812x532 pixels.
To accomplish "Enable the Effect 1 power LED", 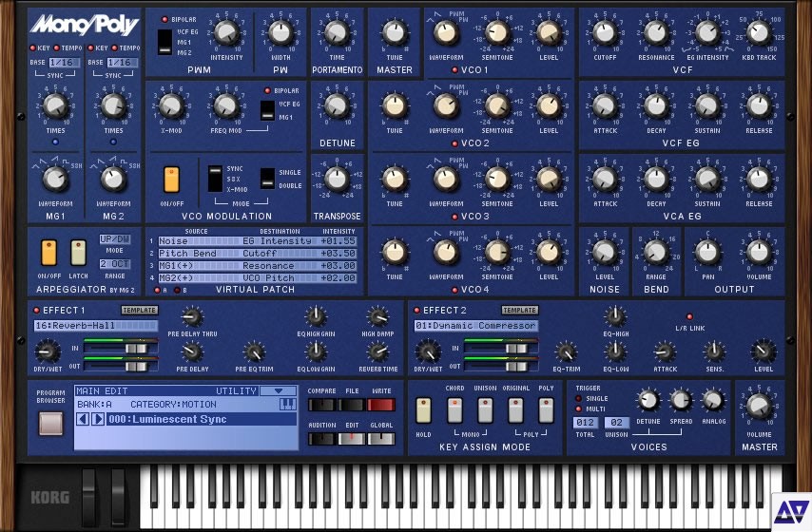I will coord(36,311).
